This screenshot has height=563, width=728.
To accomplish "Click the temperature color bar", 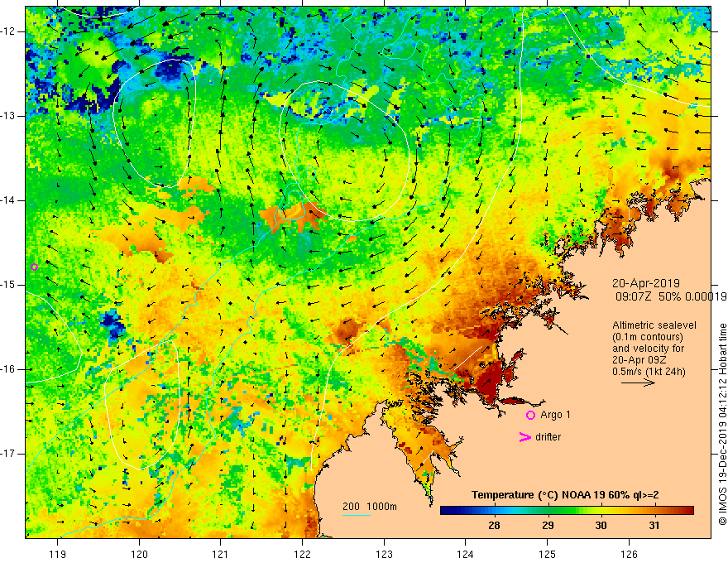I will (x=567, y=511).
